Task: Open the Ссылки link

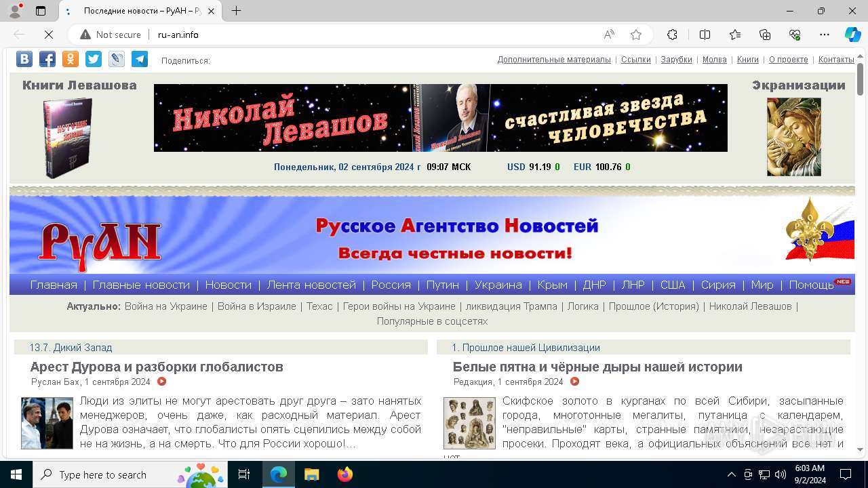Action: tap(636, 60)
